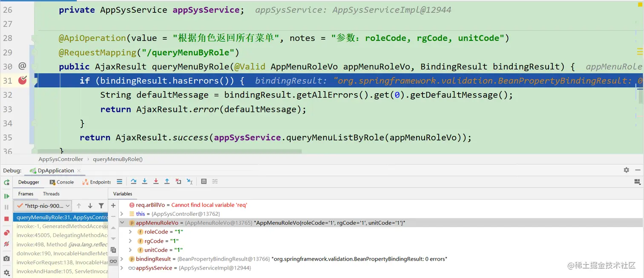
Task: Stop the debug session red square
Action: pyautogui.click(x=6, y=219)
